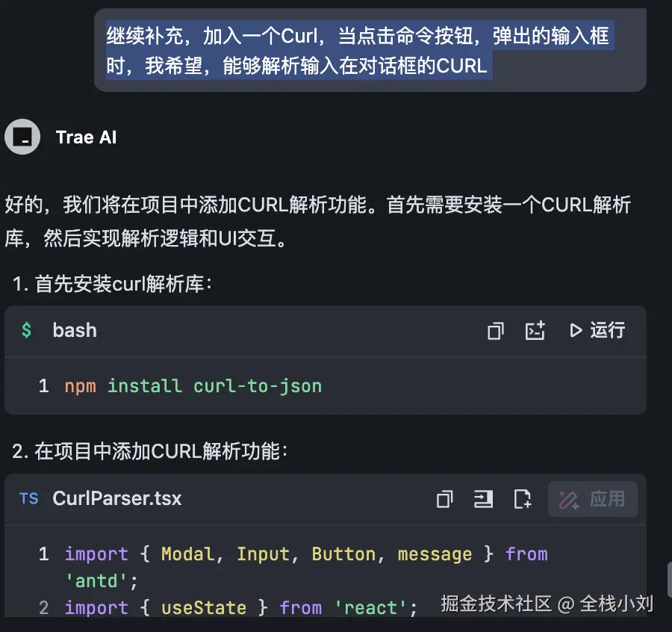Click the useState import line

point(240,608)
